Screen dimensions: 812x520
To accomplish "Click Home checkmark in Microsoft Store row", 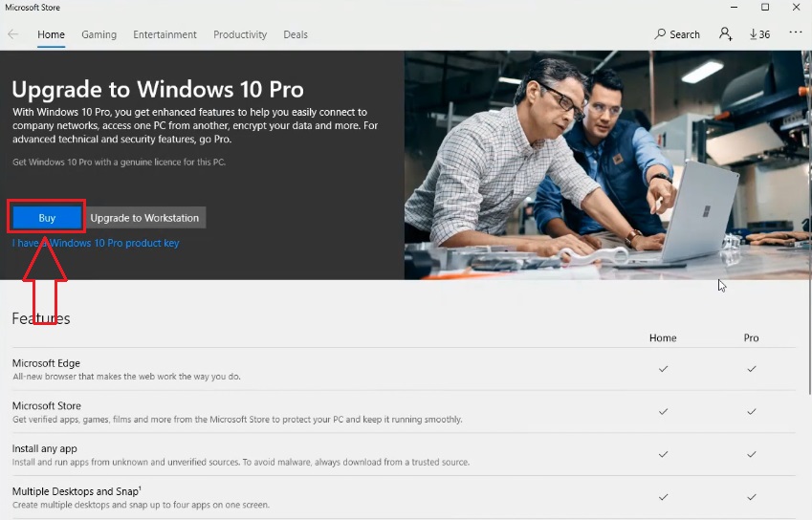I will pyautogui.click(x=663, y=411).
